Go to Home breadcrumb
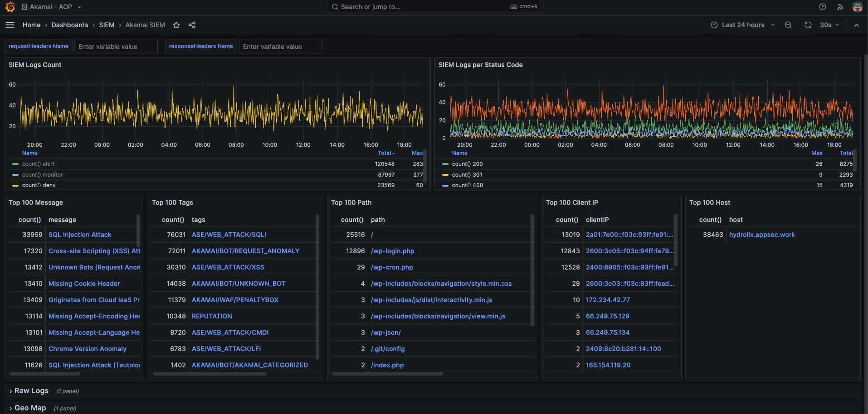 coord(32,25)
